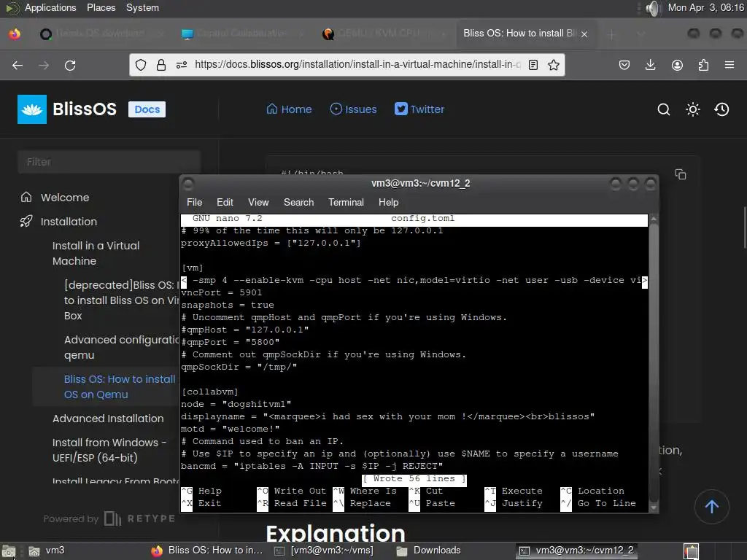The image size is (747, 560).
Task: Open the Places menu
Action: tap(101, 7)
